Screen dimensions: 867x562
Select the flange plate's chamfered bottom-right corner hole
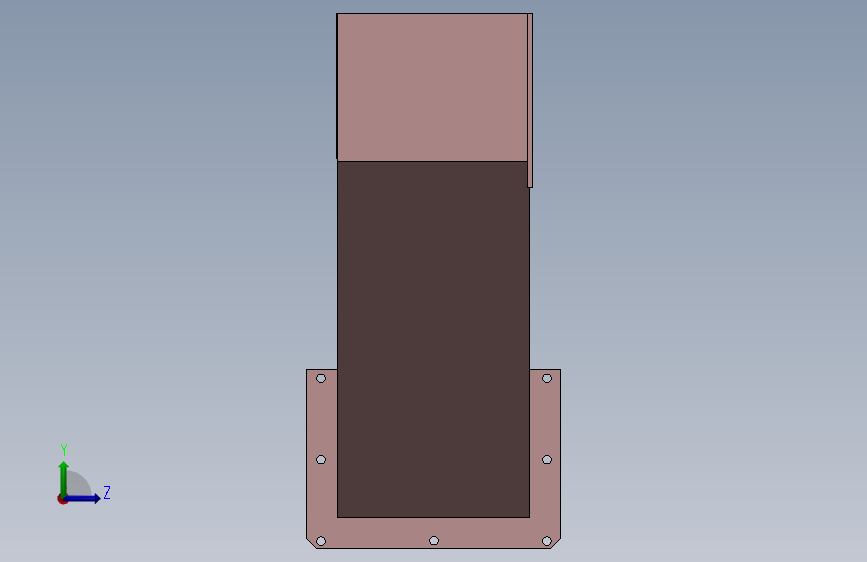(547, 541)
